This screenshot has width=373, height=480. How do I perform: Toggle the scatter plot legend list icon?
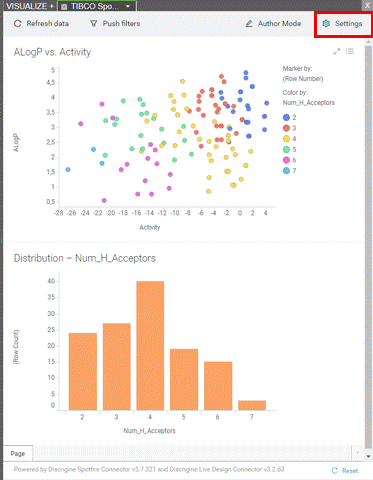click(x=349, y=51)
